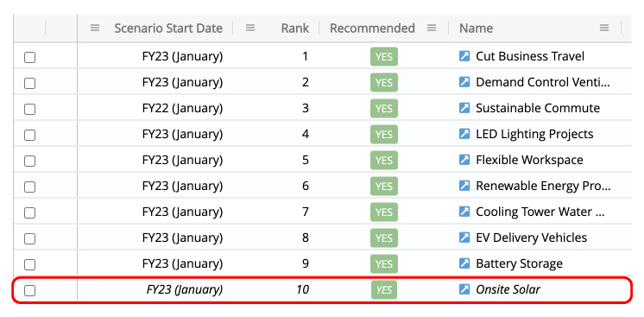Open menu icon in Name column header
644x317 pixels.
603,28
